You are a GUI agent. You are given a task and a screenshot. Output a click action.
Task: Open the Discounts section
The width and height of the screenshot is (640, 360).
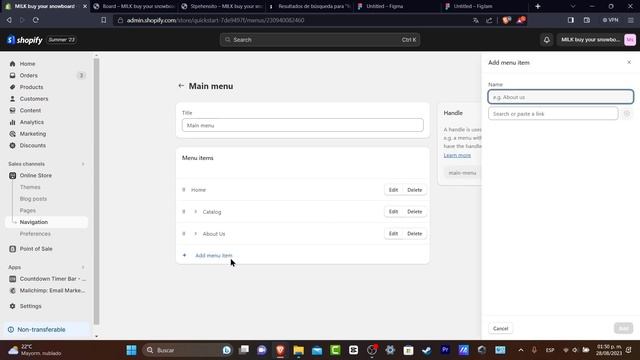pos(33,145)
